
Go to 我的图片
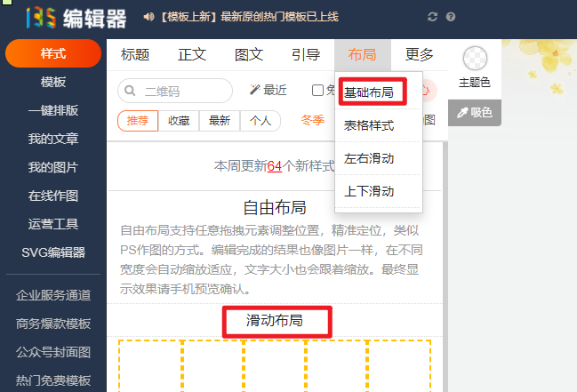click(x=53, y=167)
